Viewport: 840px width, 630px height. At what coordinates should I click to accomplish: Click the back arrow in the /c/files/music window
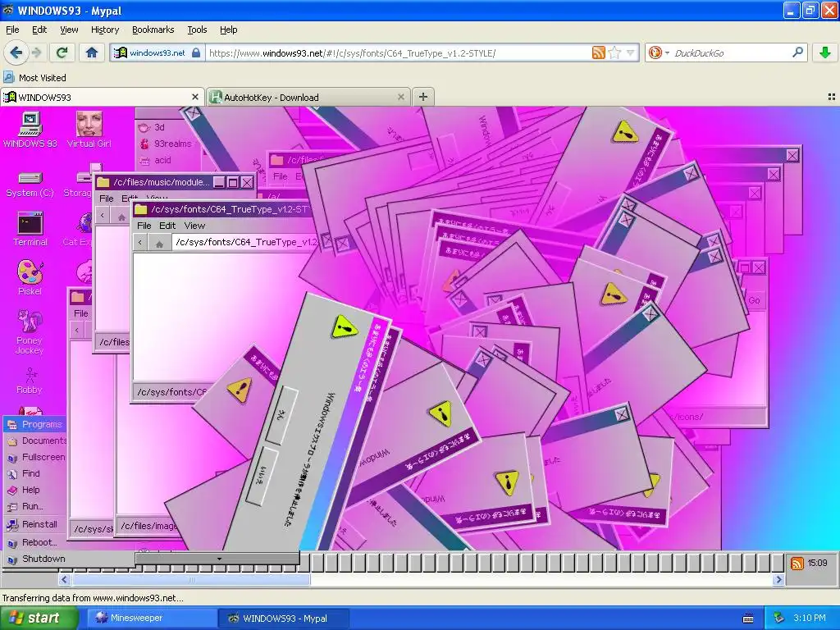point(103,216)
